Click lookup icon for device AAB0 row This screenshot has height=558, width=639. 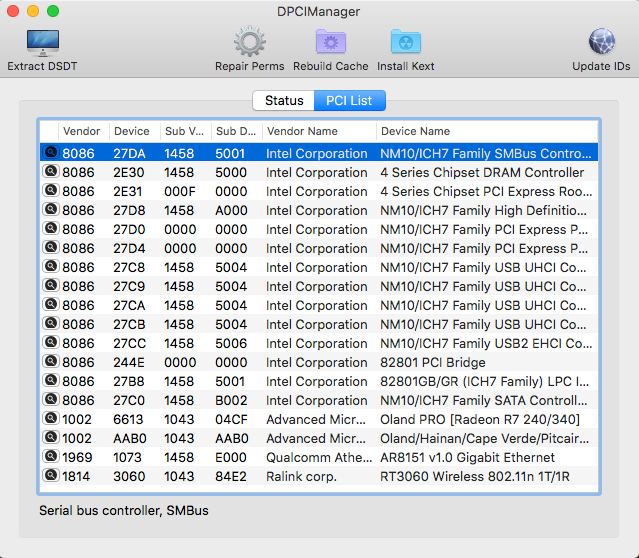tap(51, 437)
